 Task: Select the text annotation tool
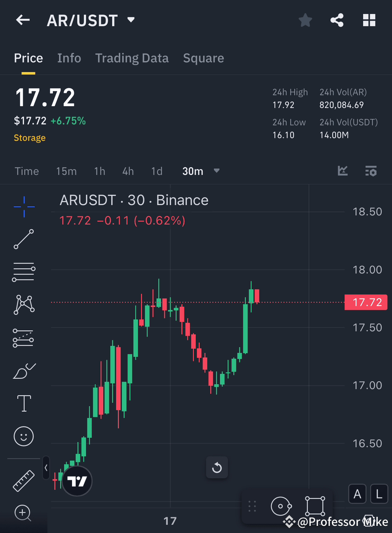pyautogui.click(x=24, y=403)
